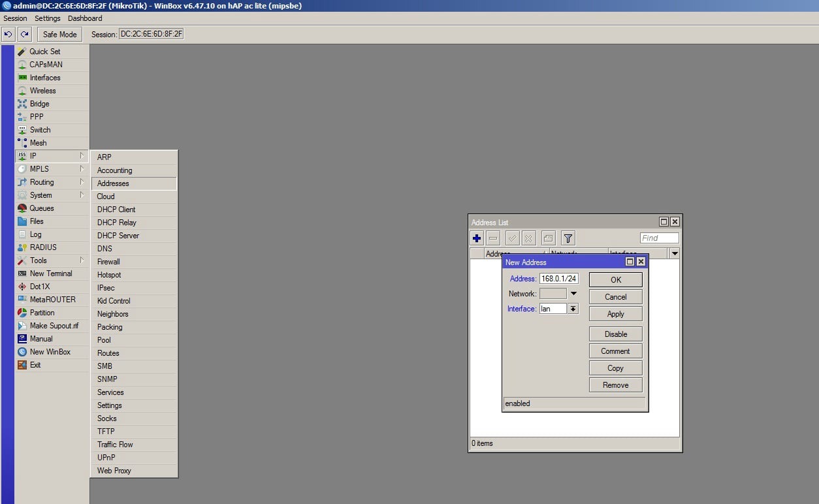The image size is (819, 504).
Task: Click the blue plus add address icon
Action: click(x=477, y=238)
